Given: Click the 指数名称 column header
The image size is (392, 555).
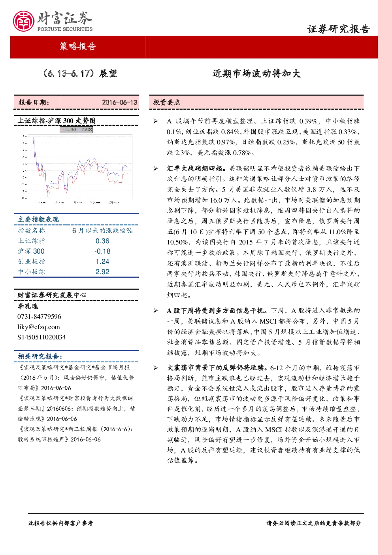Looking at the screenshot, I should (x=32, y=231).
